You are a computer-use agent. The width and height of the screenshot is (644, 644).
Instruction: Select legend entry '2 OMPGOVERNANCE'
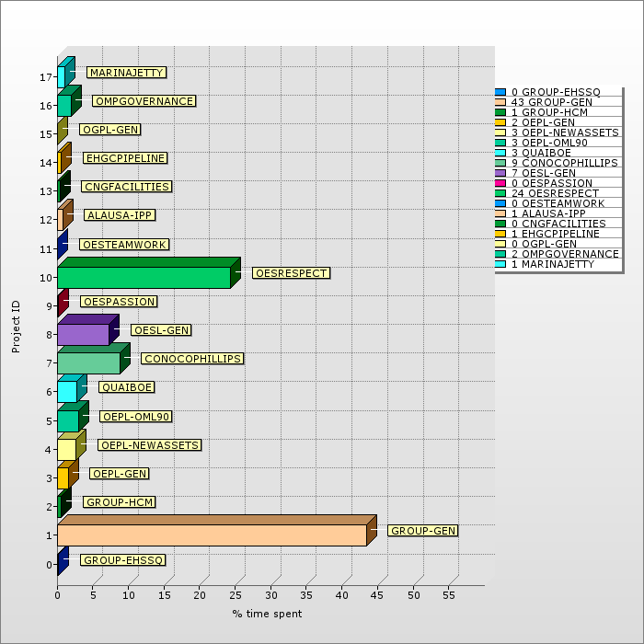pyautogui.click(x=565, y=254)
